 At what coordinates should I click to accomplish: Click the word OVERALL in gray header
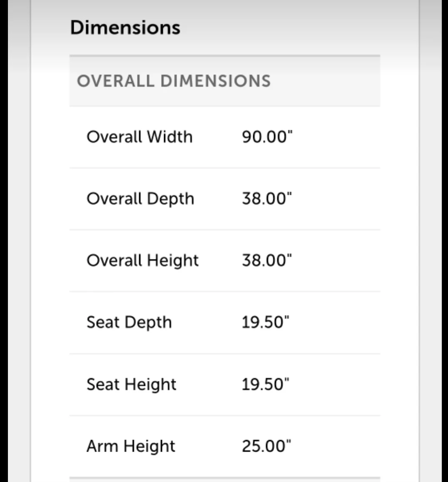(116, 81)
